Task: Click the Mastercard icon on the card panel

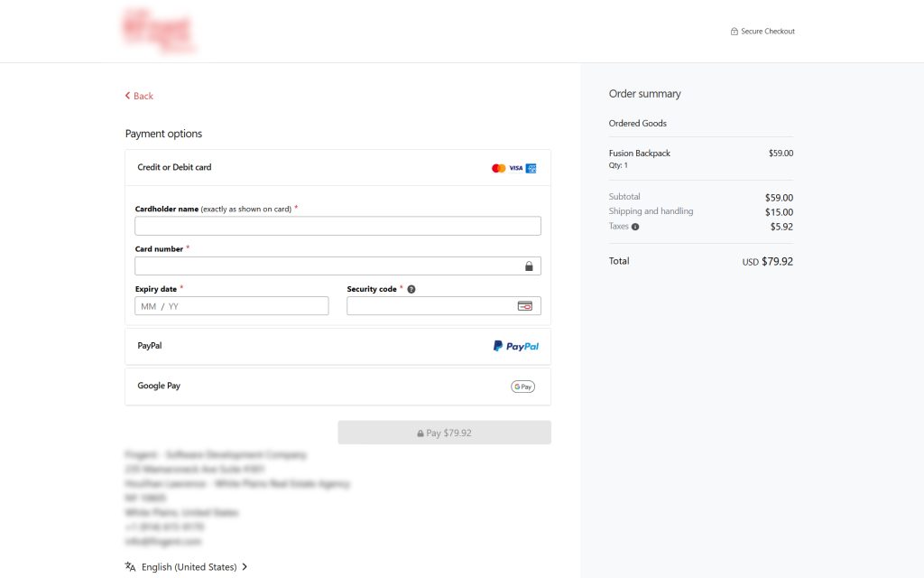Action: (497, 168)
